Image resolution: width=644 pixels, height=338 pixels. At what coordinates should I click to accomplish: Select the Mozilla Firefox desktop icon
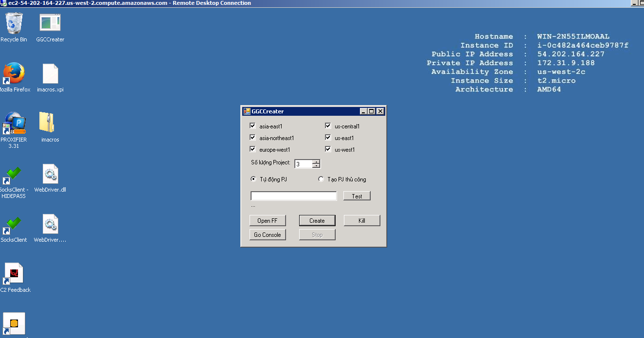click(x=14, y=73)
